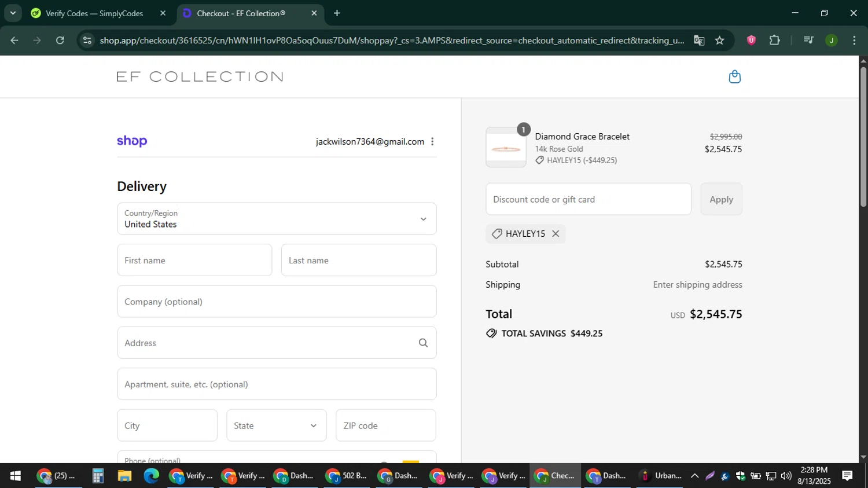Open the Extensions puzzle icon
The width and height of the screenshot is (868, 488).
point(775,41)
